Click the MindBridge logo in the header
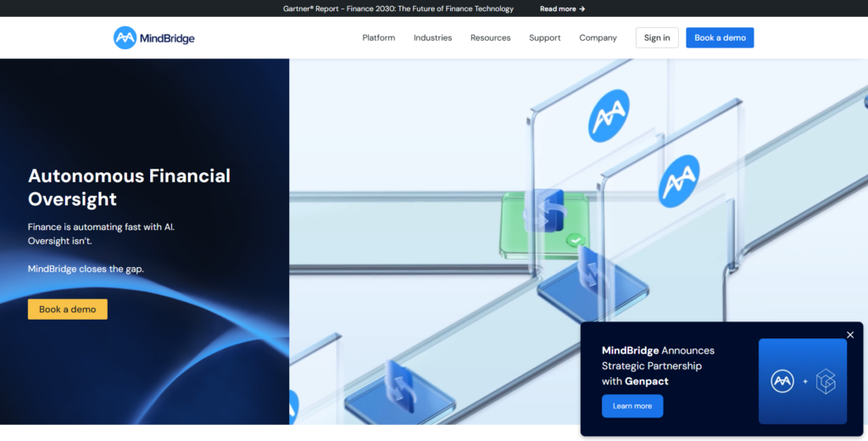This screenshot has width=868, height=441. 154,37
